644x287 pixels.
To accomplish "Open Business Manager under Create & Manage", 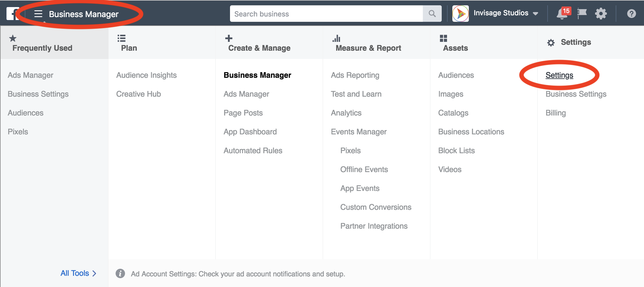I will [257, 75].
